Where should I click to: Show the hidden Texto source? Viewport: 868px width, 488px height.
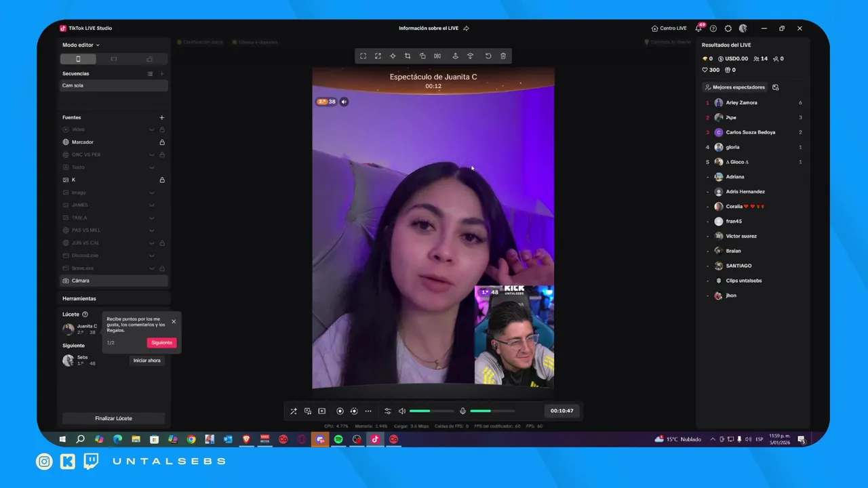(x=152, y=167)
